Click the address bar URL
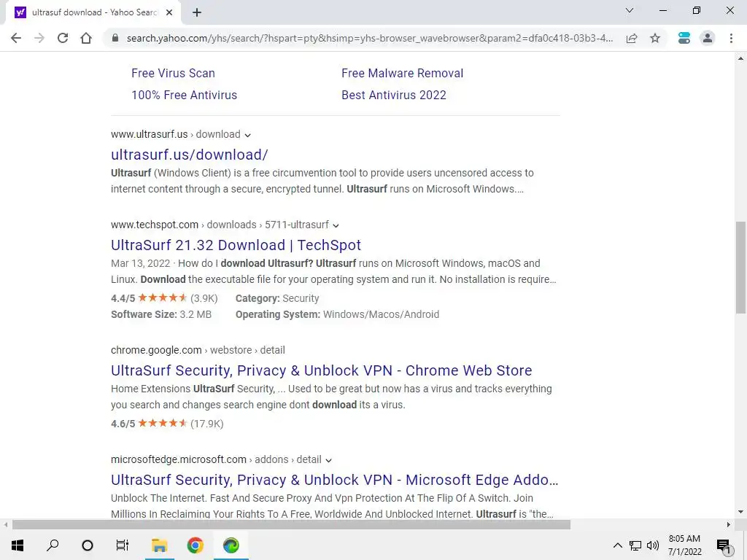This screenshot has width=747, height=560. 369,38
